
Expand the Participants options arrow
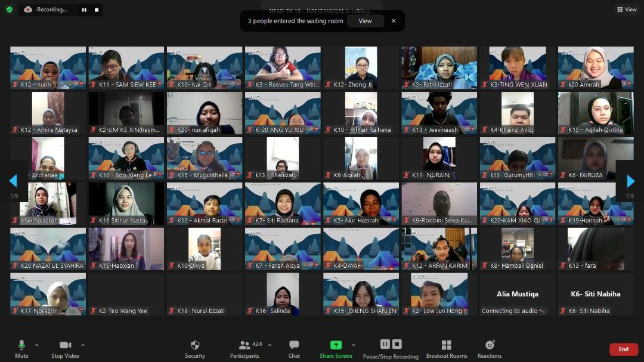click(x=270, y=345)
